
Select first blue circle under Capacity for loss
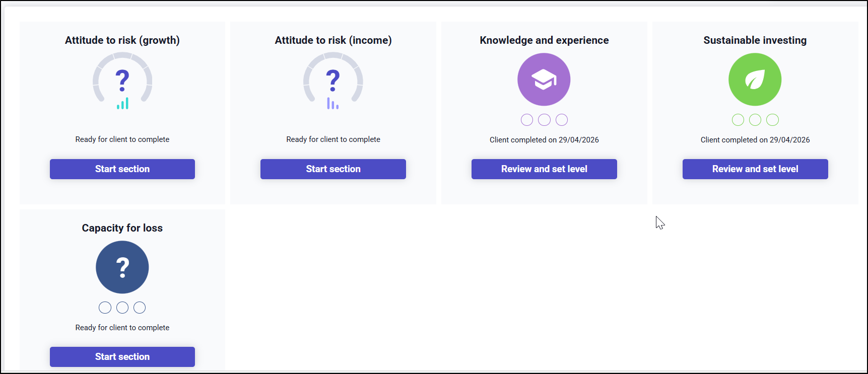coord(105,308)
